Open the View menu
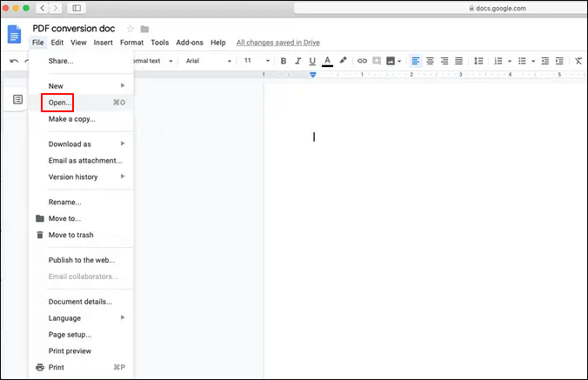This screenshot has height=380, width=588. [x=79, y=43]
